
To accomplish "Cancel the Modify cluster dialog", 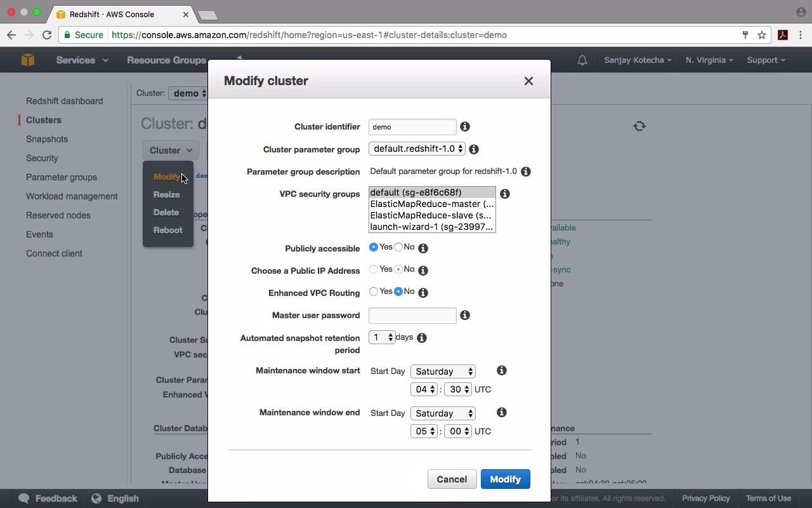I will (452, 479).
